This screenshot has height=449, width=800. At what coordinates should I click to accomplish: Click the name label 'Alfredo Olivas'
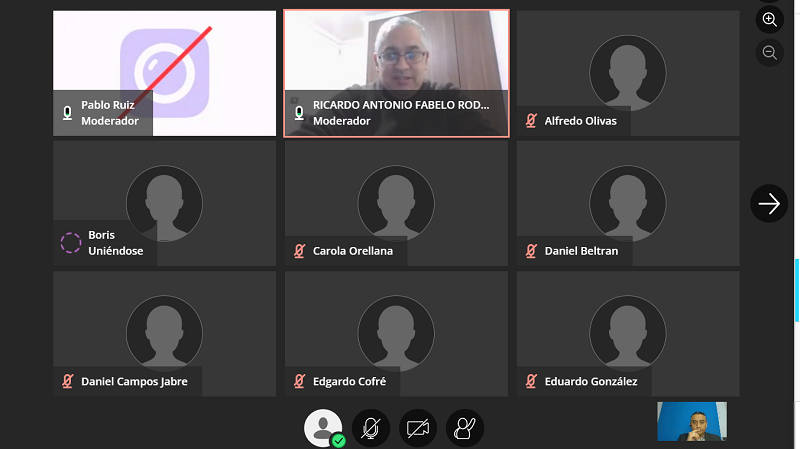[581, 121]
